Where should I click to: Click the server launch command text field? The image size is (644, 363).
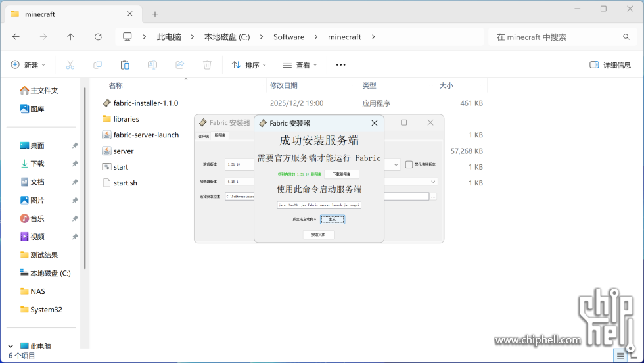319,205
